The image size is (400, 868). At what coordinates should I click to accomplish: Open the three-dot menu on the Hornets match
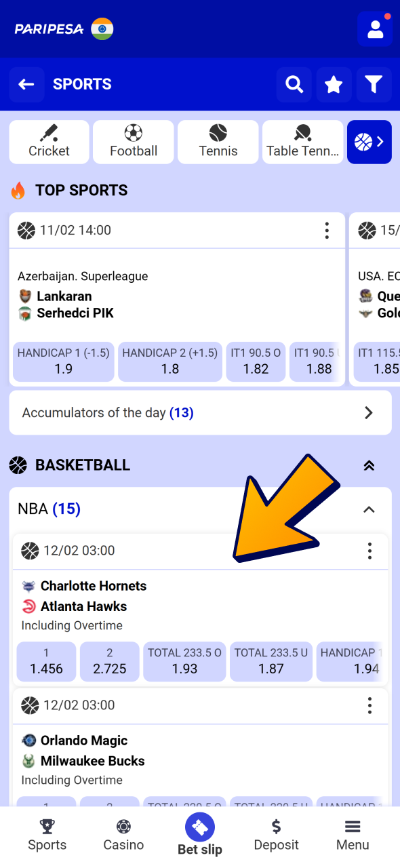coord(369,551)
